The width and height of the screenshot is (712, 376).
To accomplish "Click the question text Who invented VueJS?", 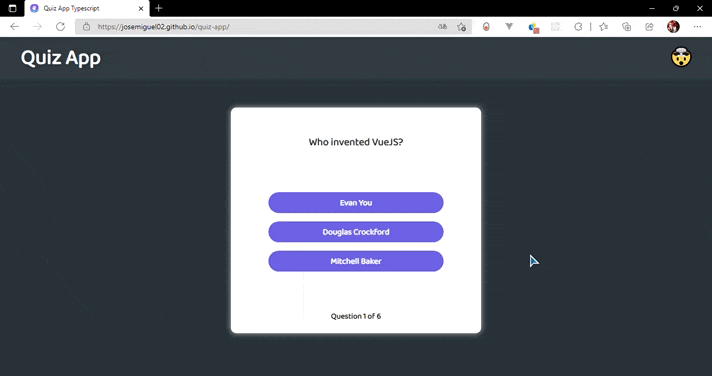I will click(x=356, y=142).
